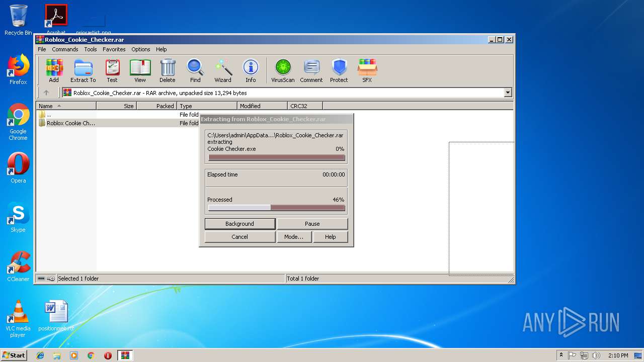Viewport: 644px width, 362px height.
Task: Sort by CRC32 column header
Action: (305, 106)
